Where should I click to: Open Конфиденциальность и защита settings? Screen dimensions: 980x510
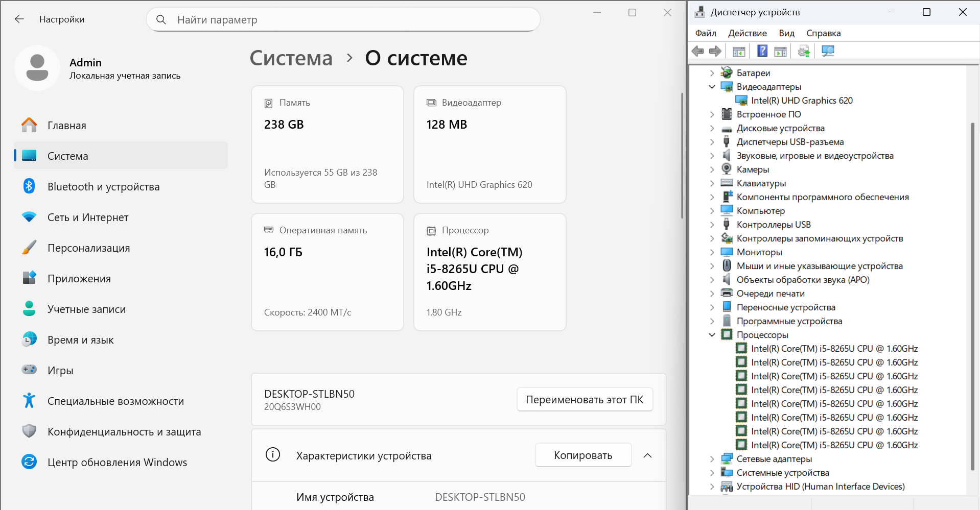[121, 432]
